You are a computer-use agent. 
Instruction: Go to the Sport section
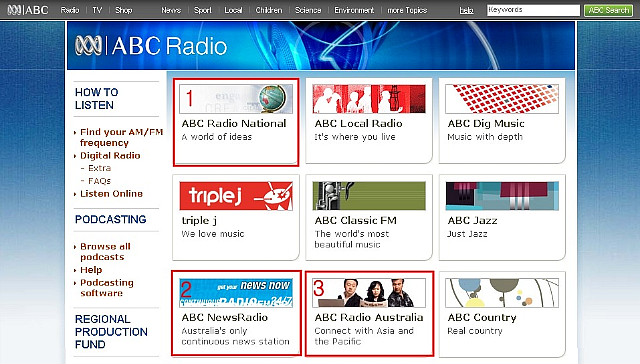[x=202, y=10]
